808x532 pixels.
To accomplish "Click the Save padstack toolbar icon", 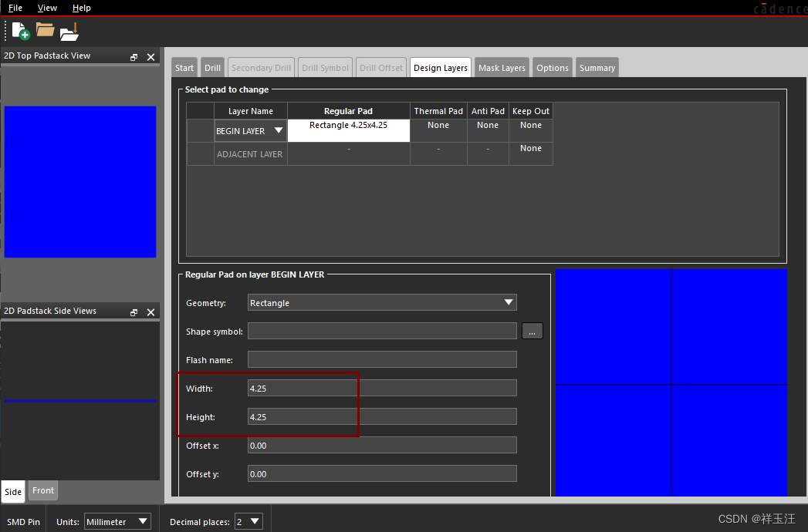I will point(70,32).
